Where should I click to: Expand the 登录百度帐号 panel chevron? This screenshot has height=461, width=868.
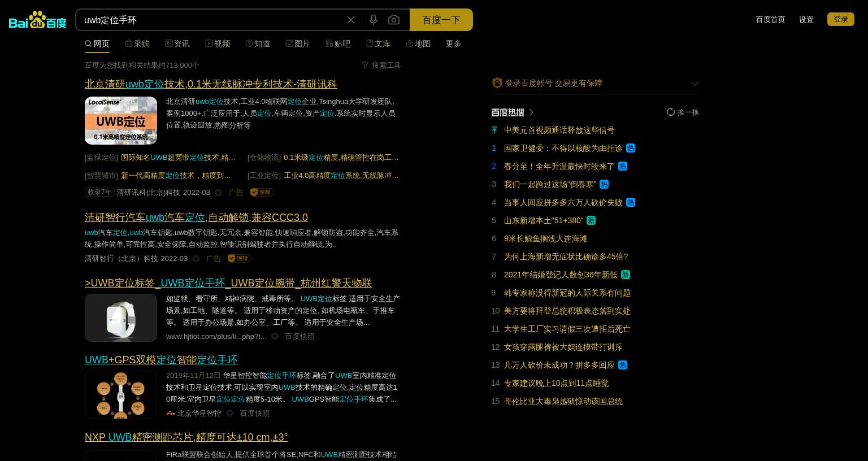695,84
